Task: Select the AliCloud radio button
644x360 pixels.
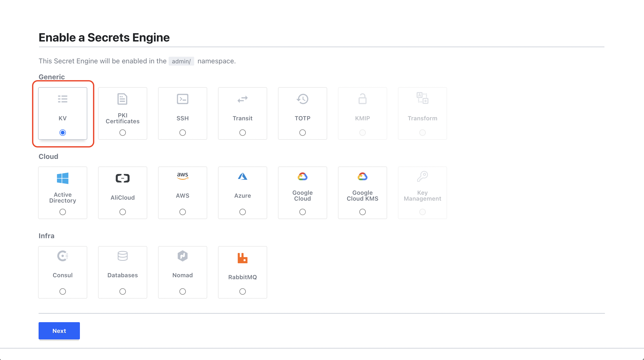Action: pyautogui.click(x=122, y=212)
